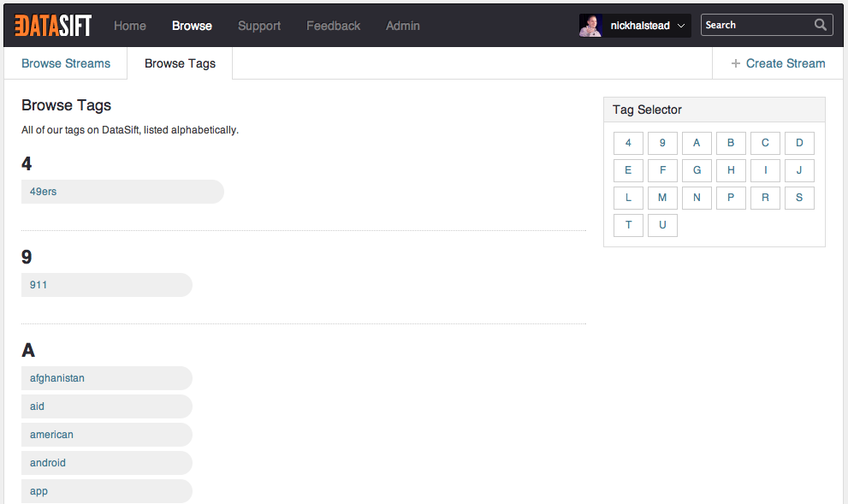
Task: Click the Create Stream button
Action: pos(778,63)
